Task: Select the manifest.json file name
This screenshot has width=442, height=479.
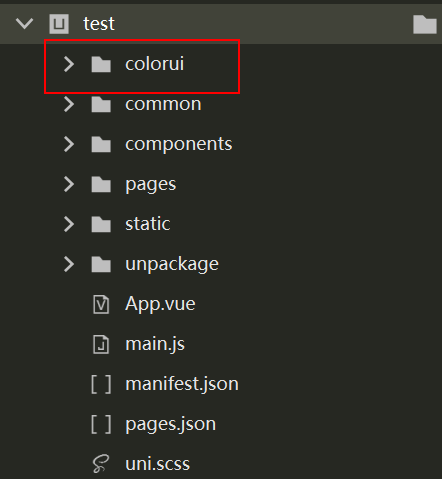Action: pyautogui.click(x=182, y=384)
